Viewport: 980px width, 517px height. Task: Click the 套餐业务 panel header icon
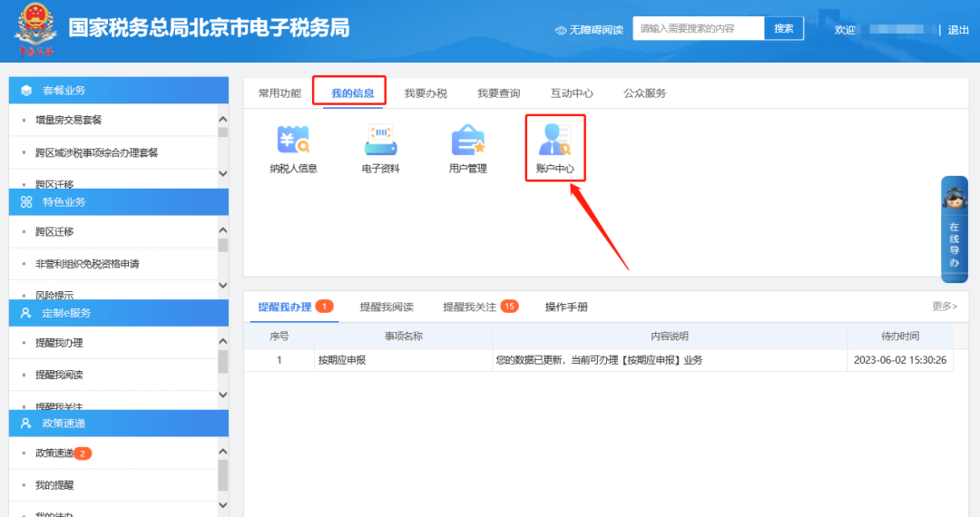[26, 91]
